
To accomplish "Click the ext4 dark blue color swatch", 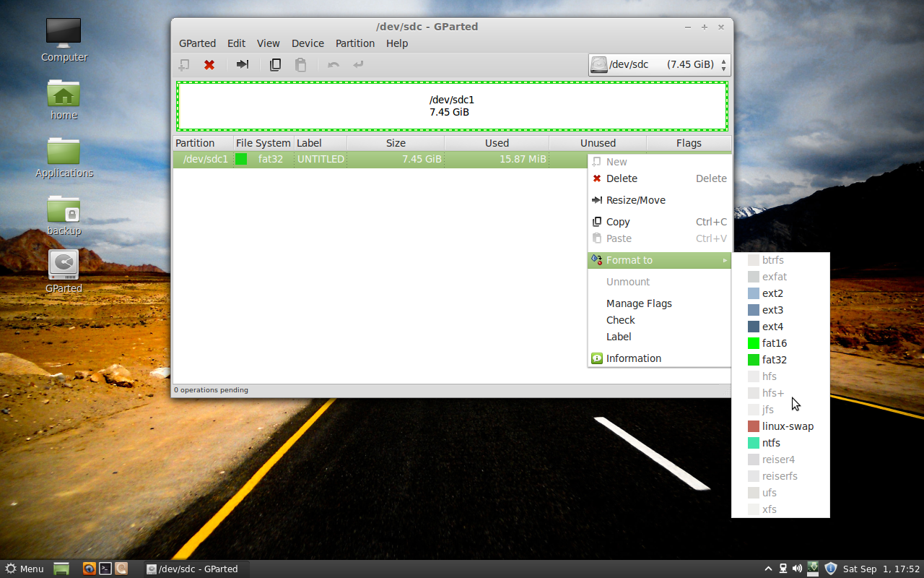I will tap(754, 327).
